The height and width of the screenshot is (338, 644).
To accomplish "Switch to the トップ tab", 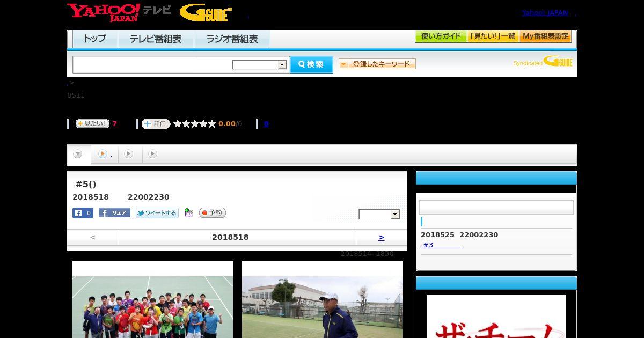I will [x=95, y=39].
